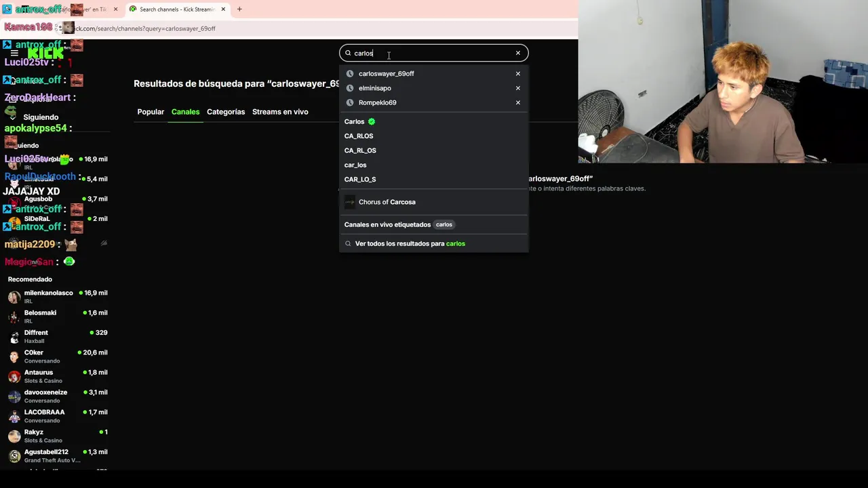Screen dimensions: 868x488
Task: Click the green verified badge next to Carlos
Action: (372, 121)
